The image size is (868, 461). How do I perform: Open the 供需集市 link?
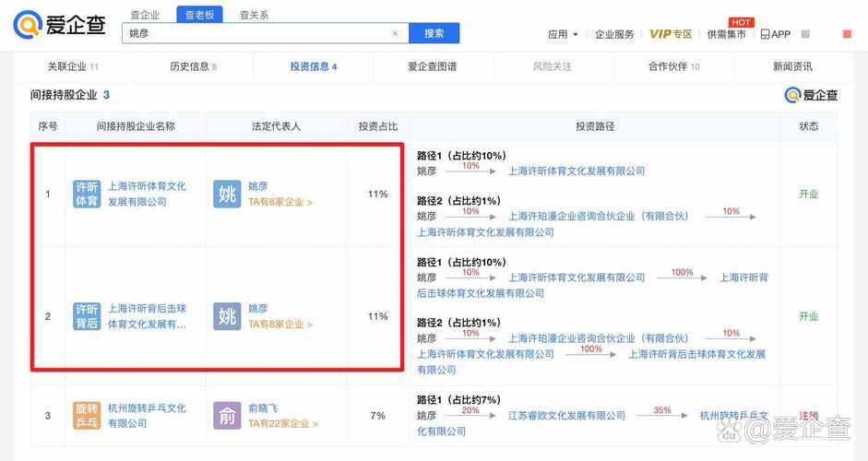pos(726,34)
